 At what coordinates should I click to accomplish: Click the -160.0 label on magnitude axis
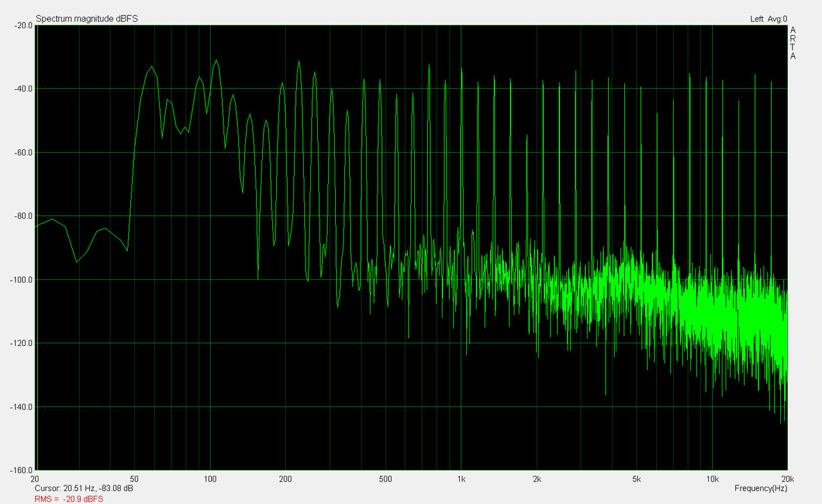(x=21, y=470)
